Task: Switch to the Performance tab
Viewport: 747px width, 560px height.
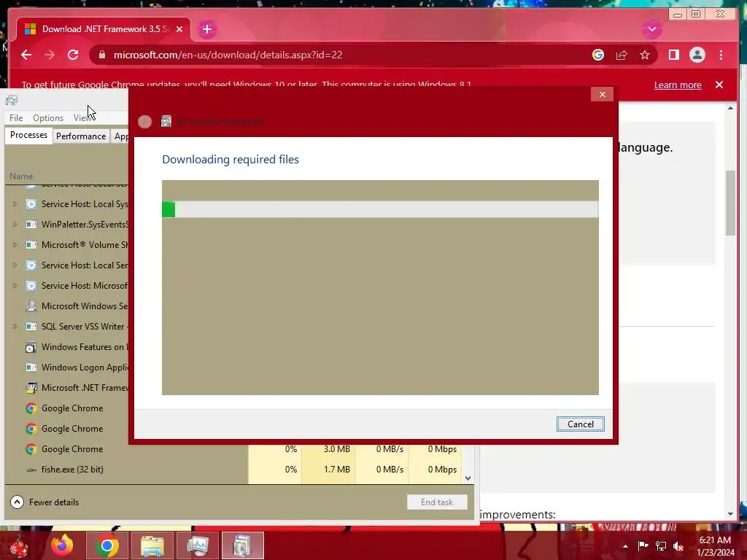Action: (x=81, y=136)
